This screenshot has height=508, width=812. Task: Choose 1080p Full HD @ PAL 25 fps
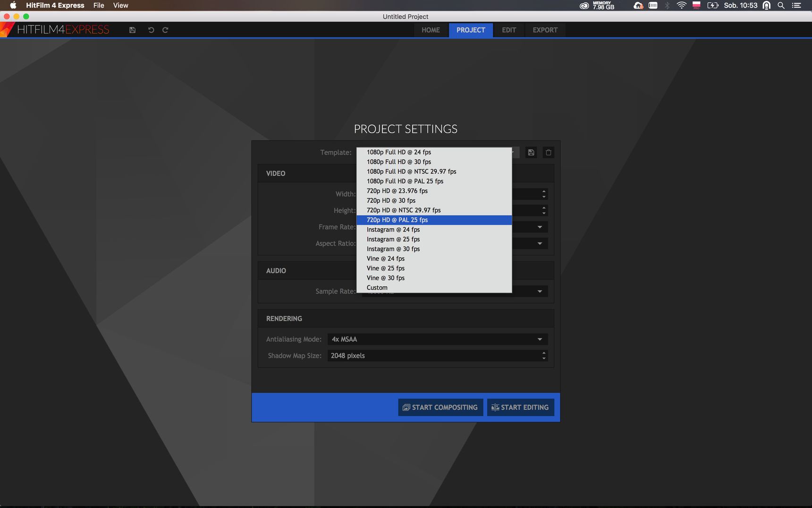434,181
